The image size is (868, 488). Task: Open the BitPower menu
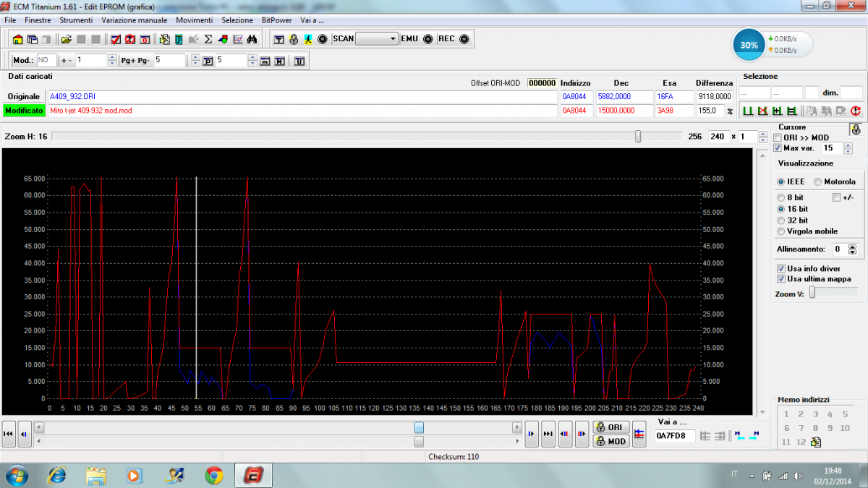pos(276,20)
